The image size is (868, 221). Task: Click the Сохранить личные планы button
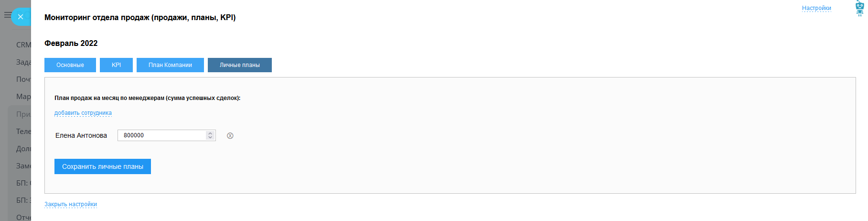103,166
